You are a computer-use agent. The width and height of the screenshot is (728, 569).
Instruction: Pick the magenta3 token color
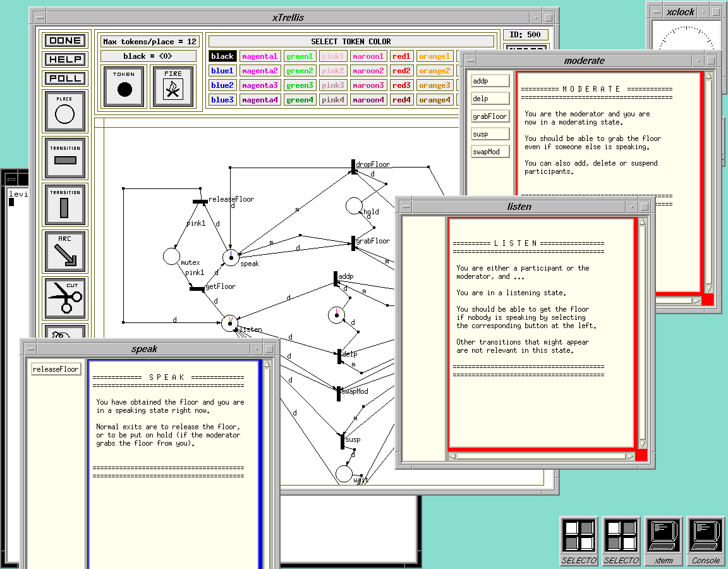pos(260,85)
